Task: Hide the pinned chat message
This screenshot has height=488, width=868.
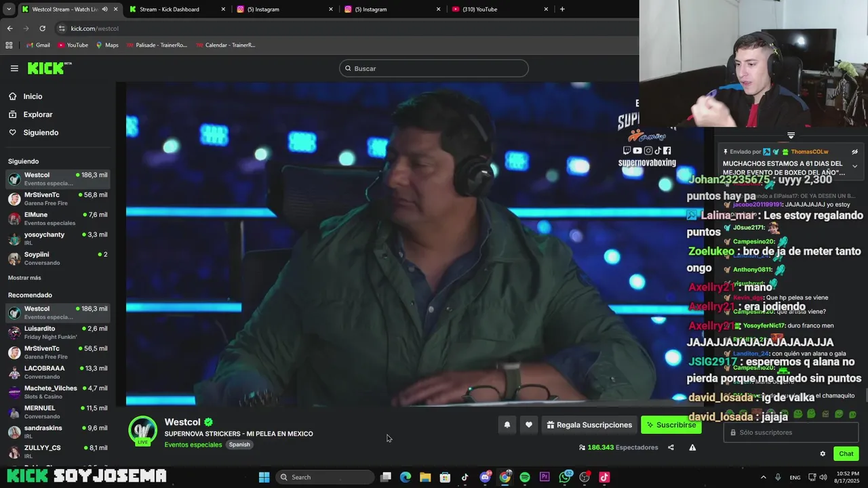Action: [854, 152]
